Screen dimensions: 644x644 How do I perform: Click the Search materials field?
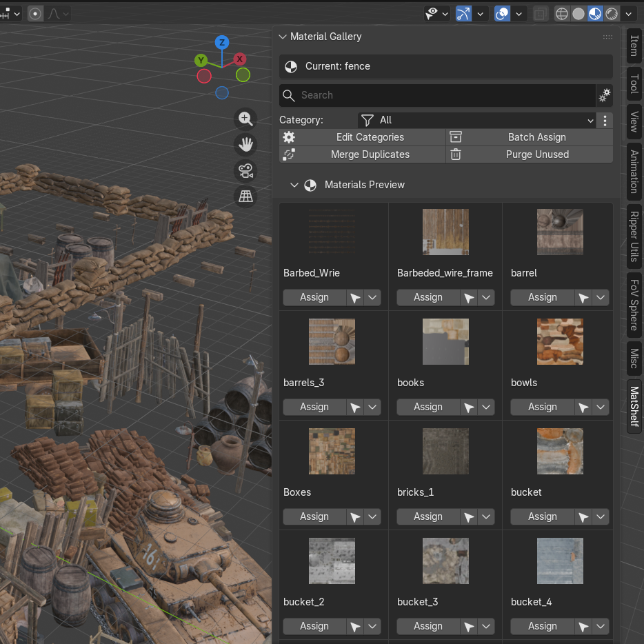437,95
